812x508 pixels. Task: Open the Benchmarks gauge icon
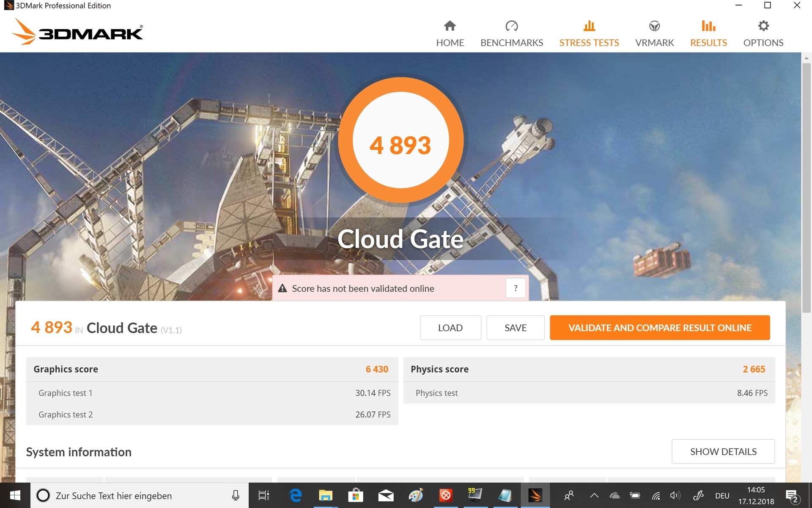click(511, 26)
